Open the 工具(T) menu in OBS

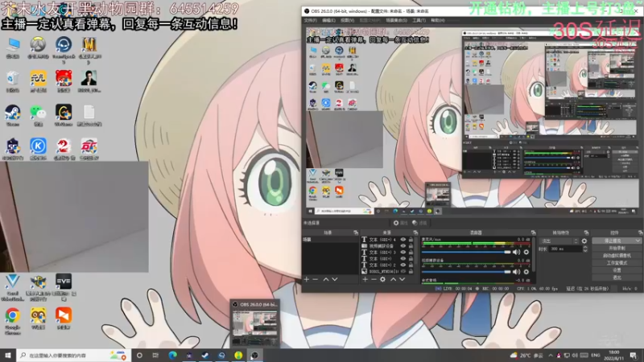(x=419, y=20)
